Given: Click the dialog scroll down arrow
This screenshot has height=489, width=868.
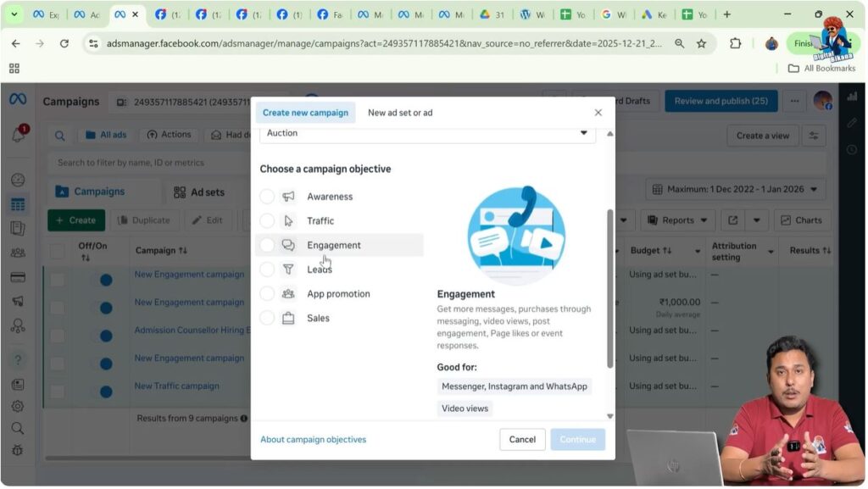Looking at the screenshot, I should pyautogui.click(x=610, y=416).
